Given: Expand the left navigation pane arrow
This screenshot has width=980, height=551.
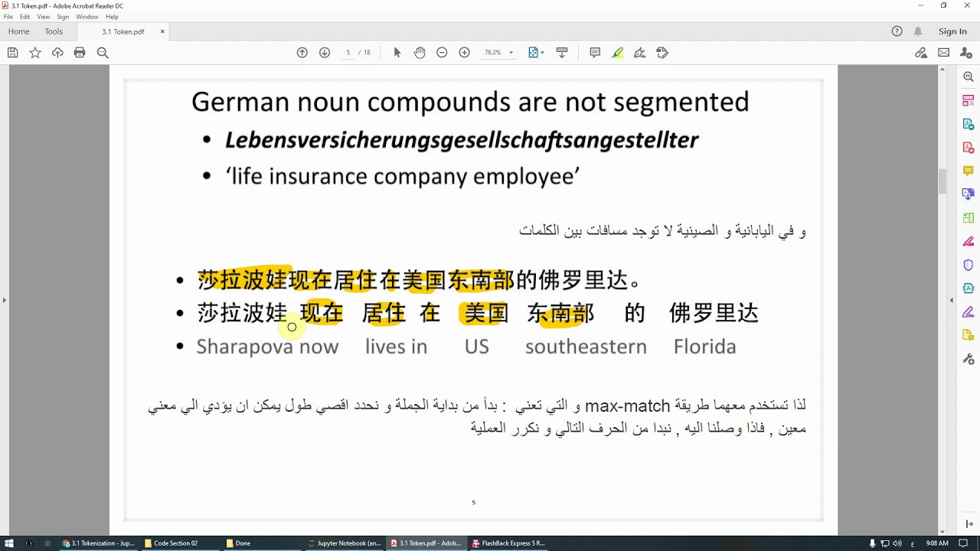Looking at the screenshot, I should click(4, 300).
